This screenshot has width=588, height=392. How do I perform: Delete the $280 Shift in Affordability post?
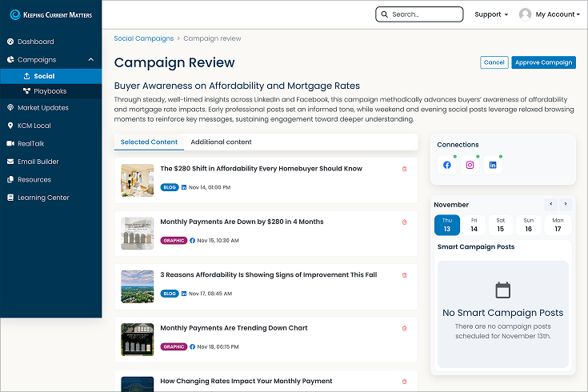click(x=404, y=169)
